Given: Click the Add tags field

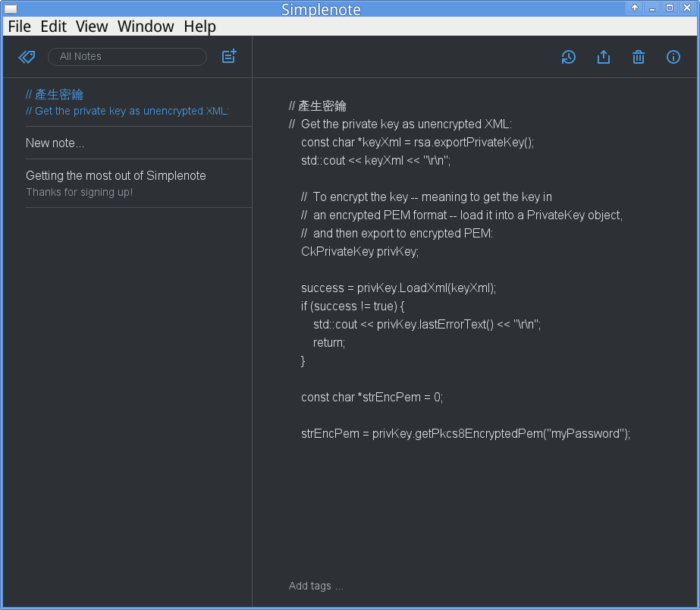Looking at the screenshot, I should (316, 586).
